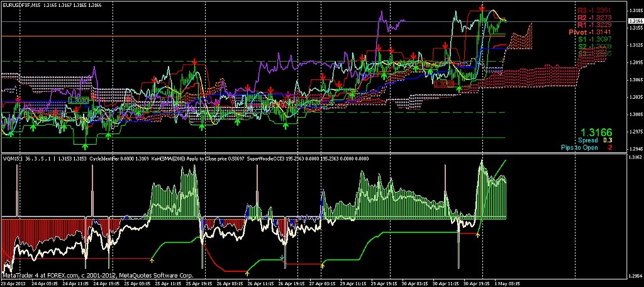Click the EURUSDFXF,M15 chart title
Image resolution: width=644 pixels, height=287 pixels.
point(23,5)
